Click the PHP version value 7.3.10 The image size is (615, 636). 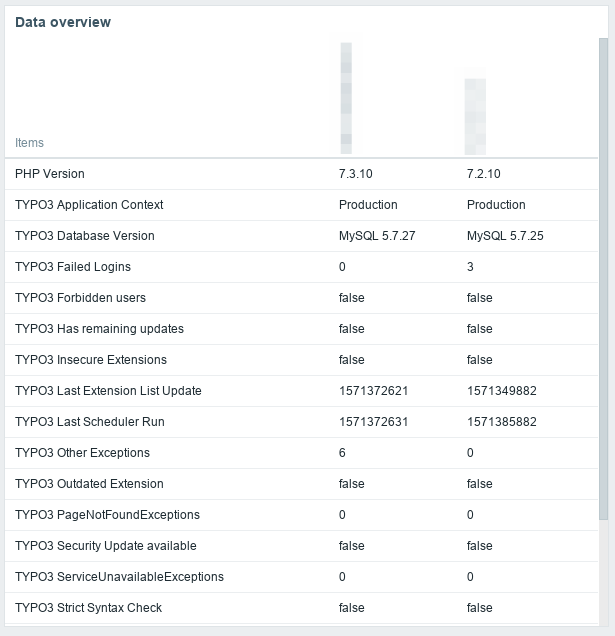point(356,174)
